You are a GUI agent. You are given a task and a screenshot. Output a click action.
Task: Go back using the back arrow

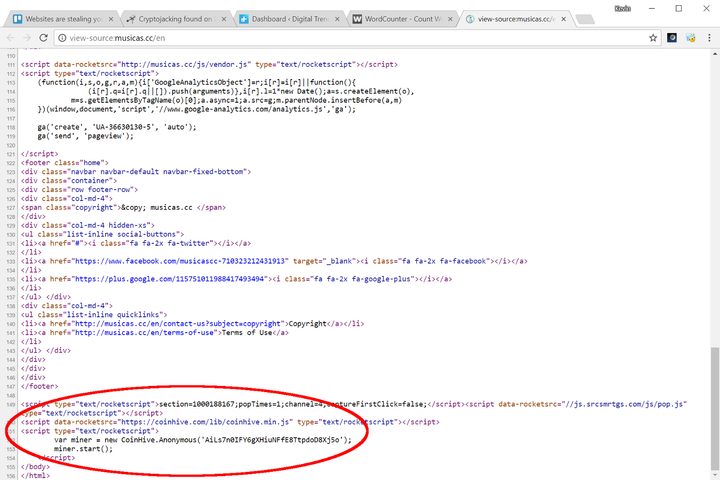(11, 38)
